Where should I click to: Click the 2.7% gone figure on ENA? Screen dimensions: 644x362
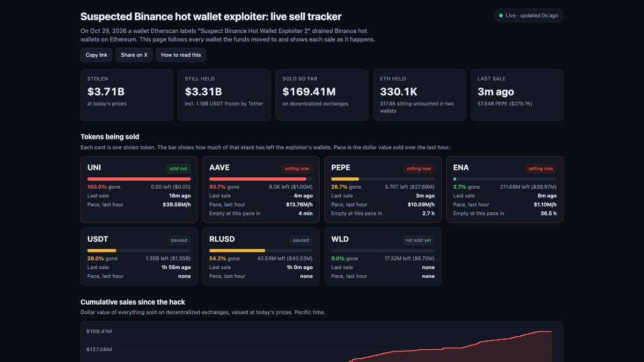click(466, 187)
